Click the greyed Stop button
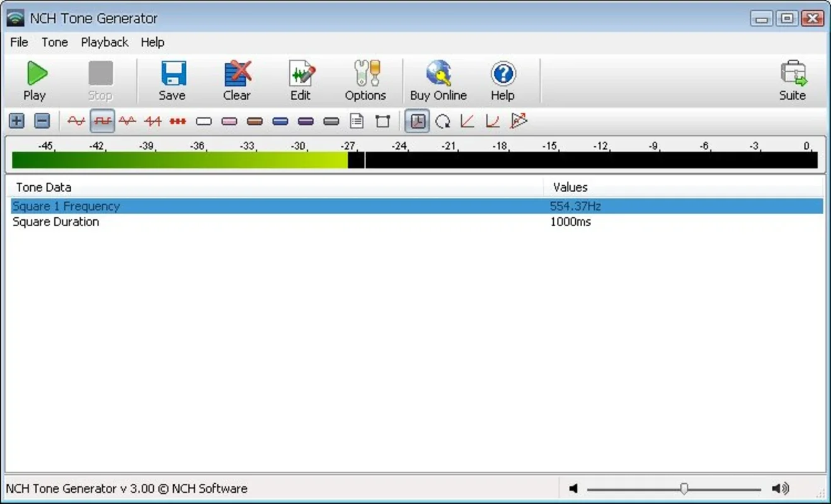 (100, 81)
